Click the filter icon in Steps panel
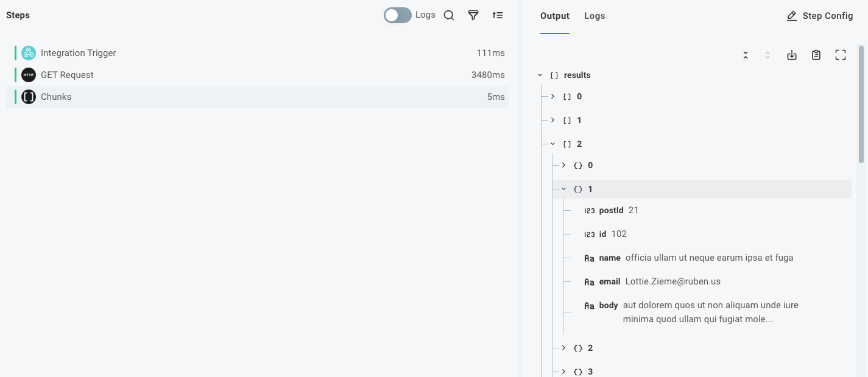 [473, 15]
